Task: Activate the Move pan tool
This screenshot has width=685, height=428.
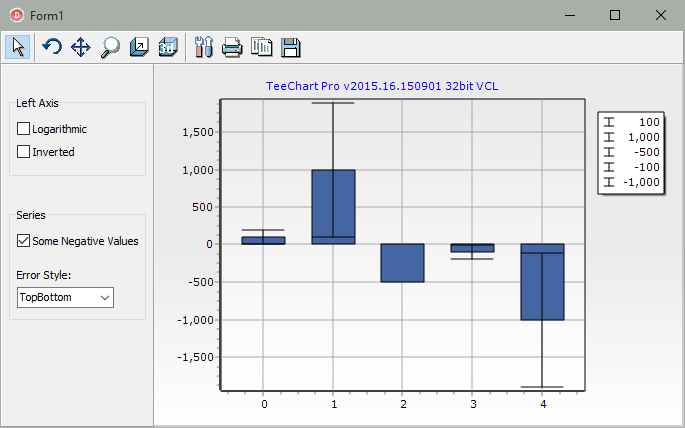Action: (x=81, y=47)
